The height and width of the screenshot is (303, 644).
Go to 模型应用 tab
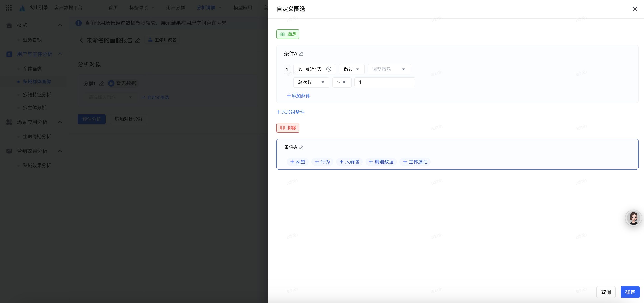pyautogui.click(x=243, y=8)
